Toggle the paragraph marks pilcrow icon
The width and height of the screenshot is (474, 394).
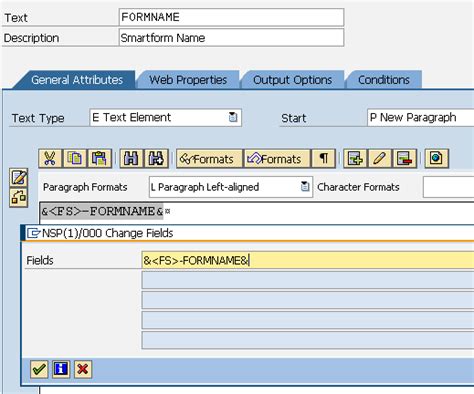point(323,158)
